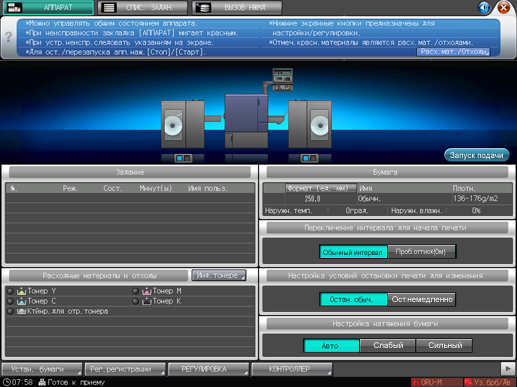Image resolution: width=517 pixels, height=387 pixels.
Task: Open КОНТРОЛЛЕР menu
Action: click(x=292, y=369)
